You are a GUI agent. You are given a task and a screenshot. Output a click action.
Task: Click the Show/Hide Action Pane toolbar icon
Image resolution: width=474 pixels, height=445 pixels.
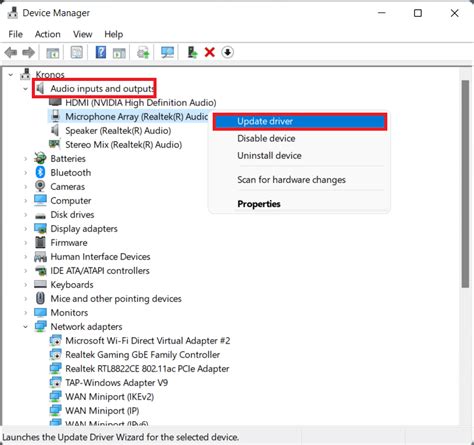click(119, 53)
